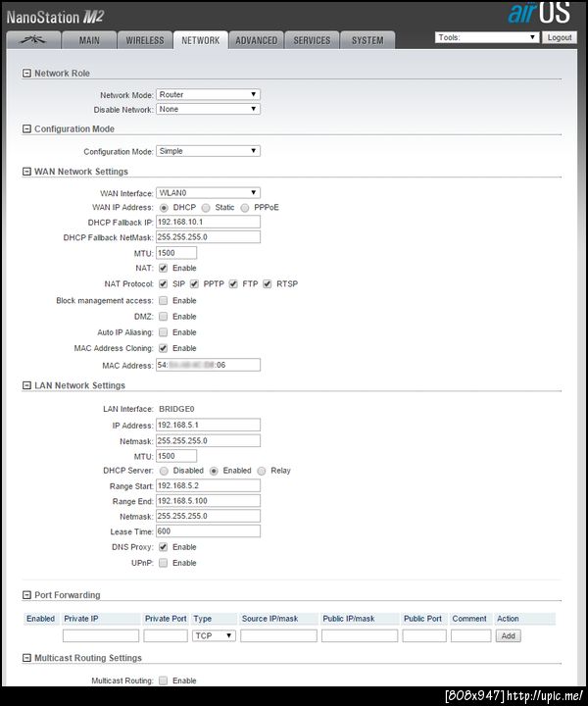Click the LAN MTU field
The width and height of the screenshot is (588, 706).
(176, 456)
